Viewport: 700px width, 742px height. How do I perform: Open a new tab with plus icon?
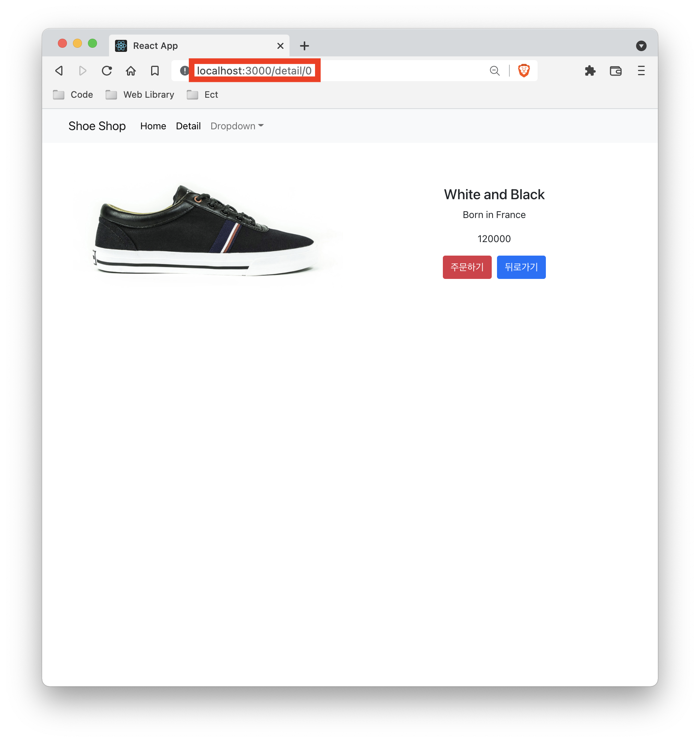pos(305,46)
